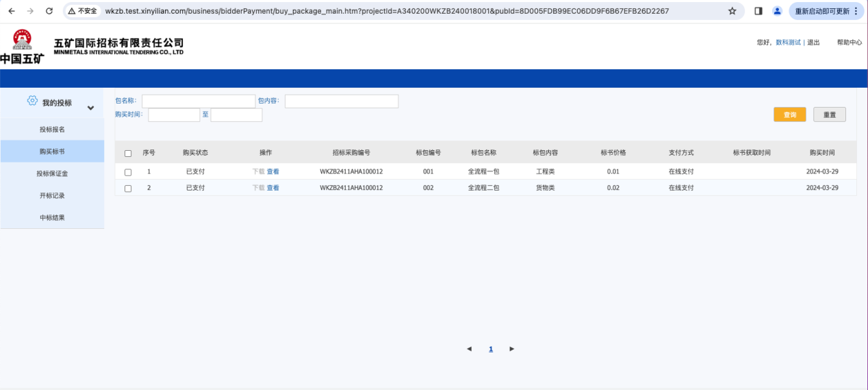Check the checkbox for row 2

click(x=128, y=188)
